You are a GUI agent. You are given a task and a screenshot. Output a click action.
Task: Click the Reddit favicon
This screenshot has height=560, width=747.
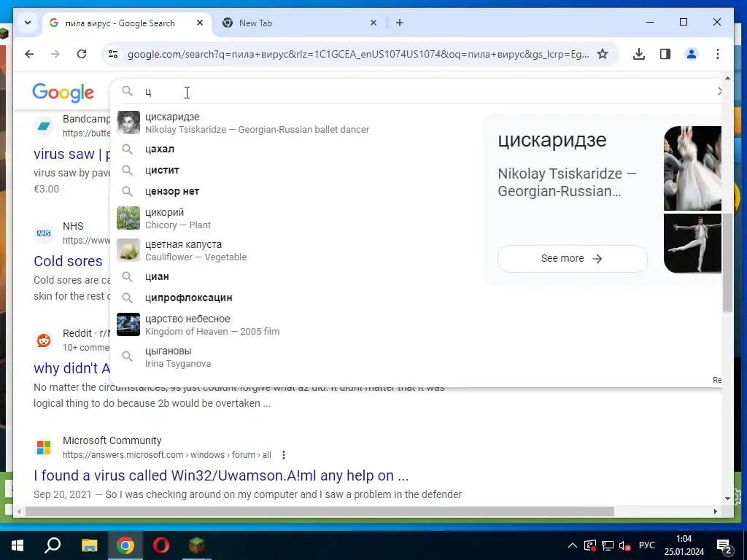(x=44, y=341)
